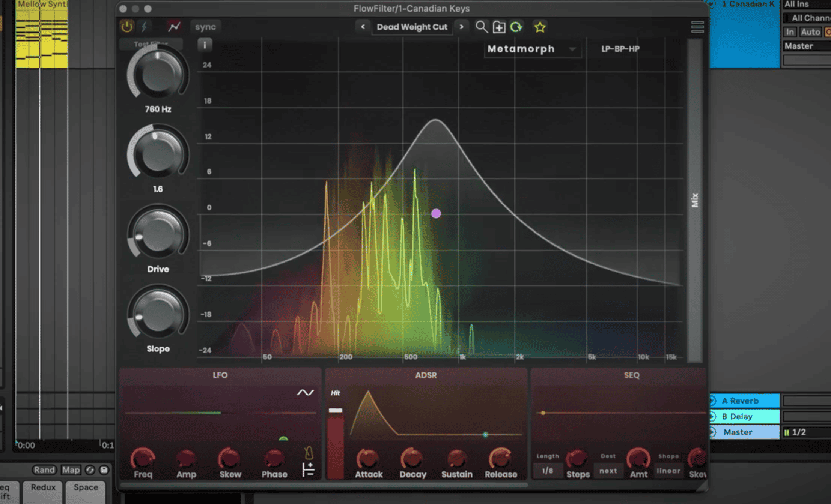
Task: Click the LFO metronome sync icon
Action: pos(309,453)
